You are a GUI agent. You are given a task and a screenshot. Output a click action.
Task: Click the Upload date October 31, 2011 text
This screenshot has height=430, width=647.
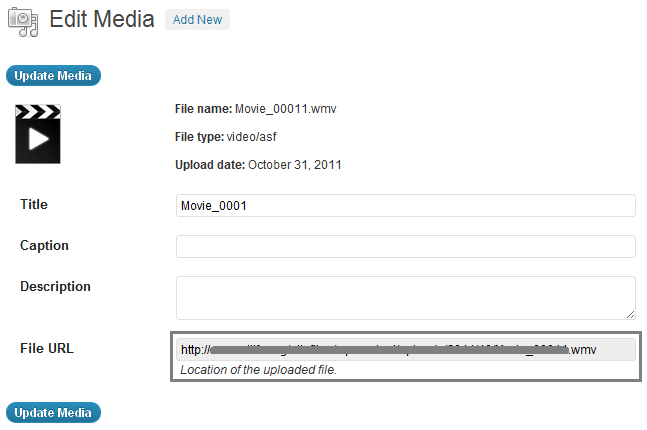(259, 164)
